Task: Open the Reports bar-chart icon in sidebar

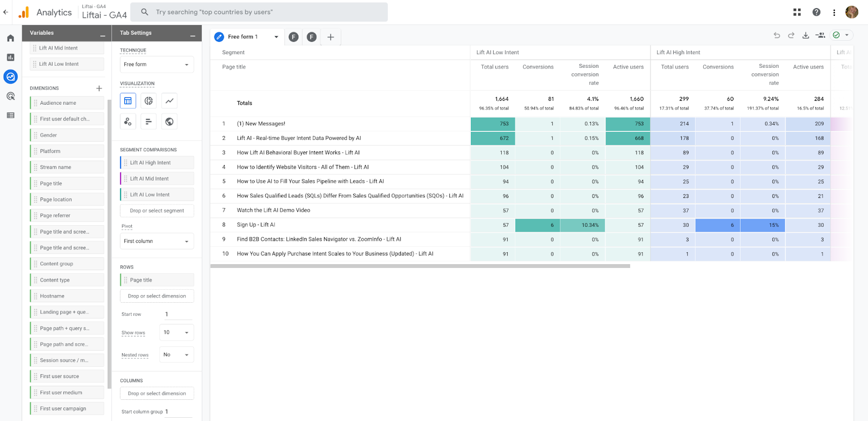Action: tap(10, 57)
